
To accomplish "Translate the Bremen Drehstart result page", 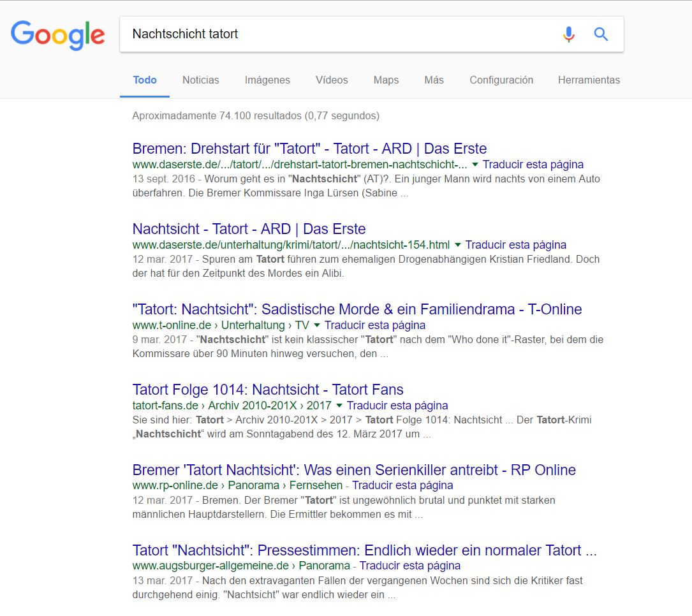I will [x=533, y=165].
